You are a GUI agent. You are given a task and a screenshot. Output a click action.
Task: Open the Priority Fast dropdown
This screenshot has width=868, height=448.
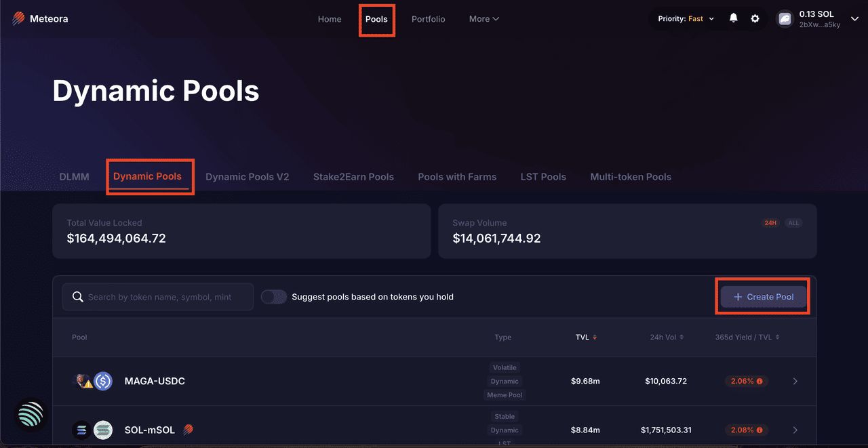point(686,19)
